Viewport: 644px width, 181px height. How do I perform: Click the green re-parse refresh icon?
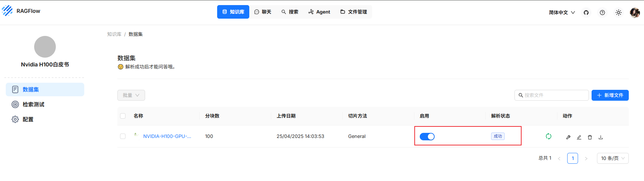point(549,136)
